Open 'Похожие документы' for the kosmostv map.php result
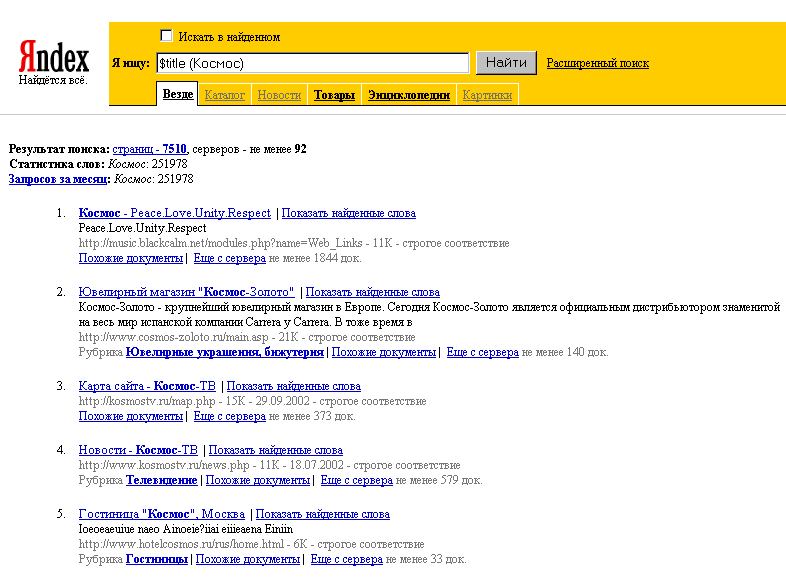Viewport: 786px width, 577px height. click(x=130, y=416)
